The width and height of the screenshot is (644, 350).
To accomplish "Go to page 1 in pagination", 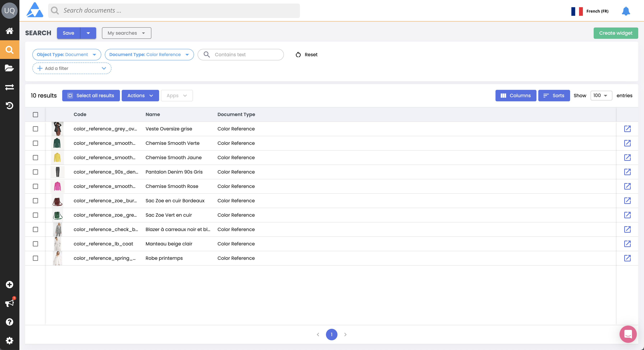I will pos(332,334).
